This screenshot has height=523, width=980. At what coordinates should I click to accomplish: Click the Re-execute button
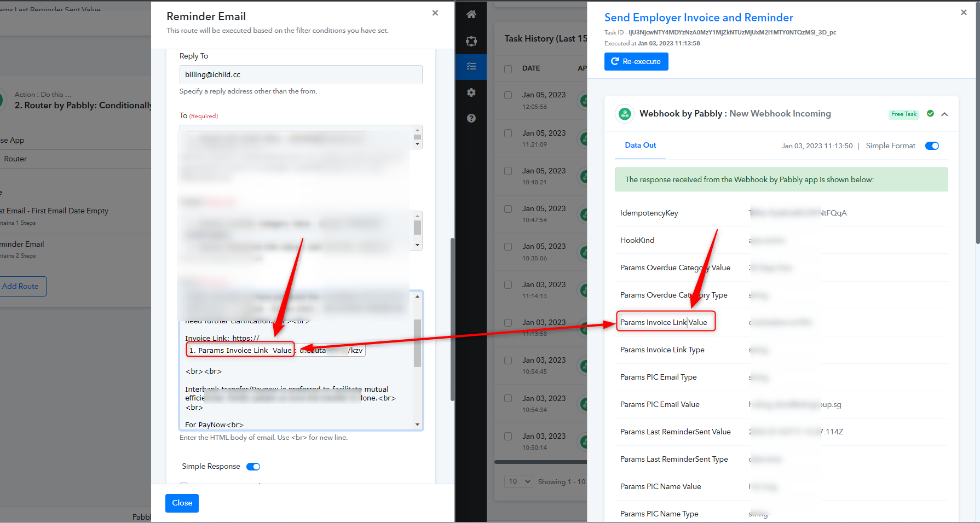tap(636, 61)
